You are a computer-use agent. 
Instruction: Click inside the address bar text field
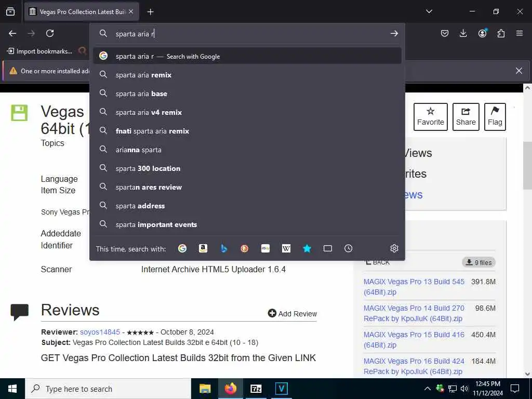tap(251, 34)
